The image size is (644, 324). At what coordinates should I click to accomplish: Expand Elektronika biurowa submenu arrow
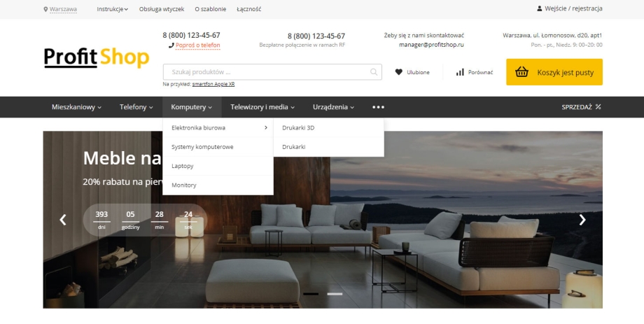(266, 128)
